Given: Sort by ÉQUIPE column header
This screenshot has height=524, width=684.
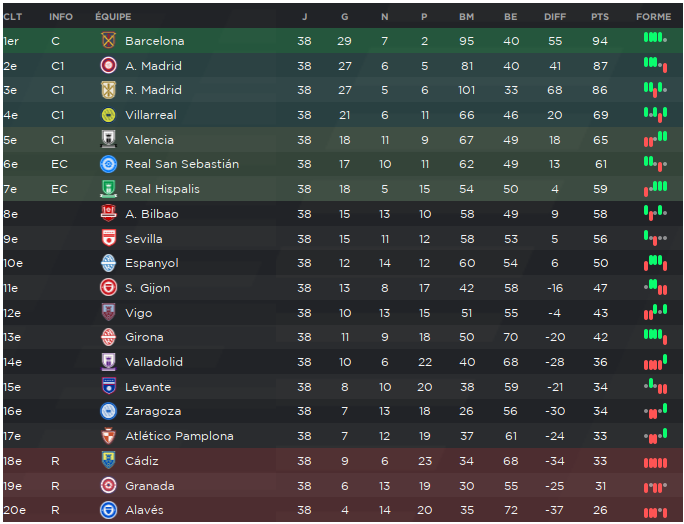Looking at the screenshot, I should (113, 17).
